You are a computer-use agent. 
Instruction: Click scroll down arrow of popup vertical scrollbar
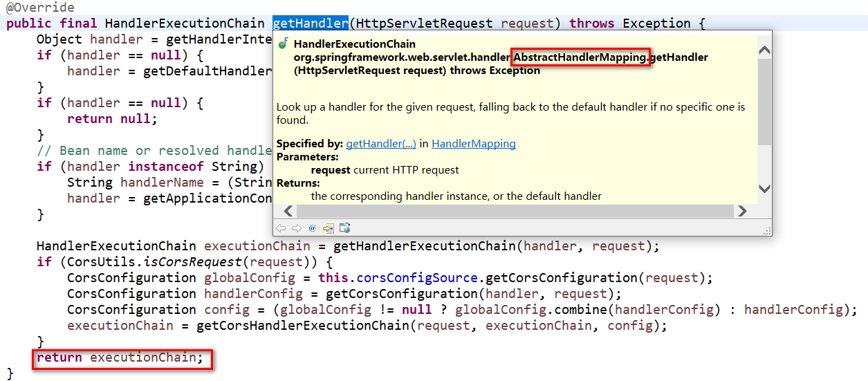[764, 188]
